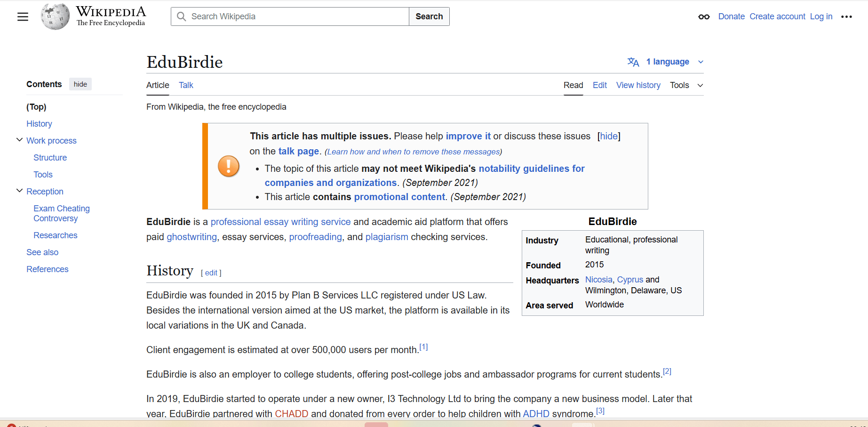Open the professional essay writing service link
The height and width of the screenshot is (427, 868).
tap(280, 222)
